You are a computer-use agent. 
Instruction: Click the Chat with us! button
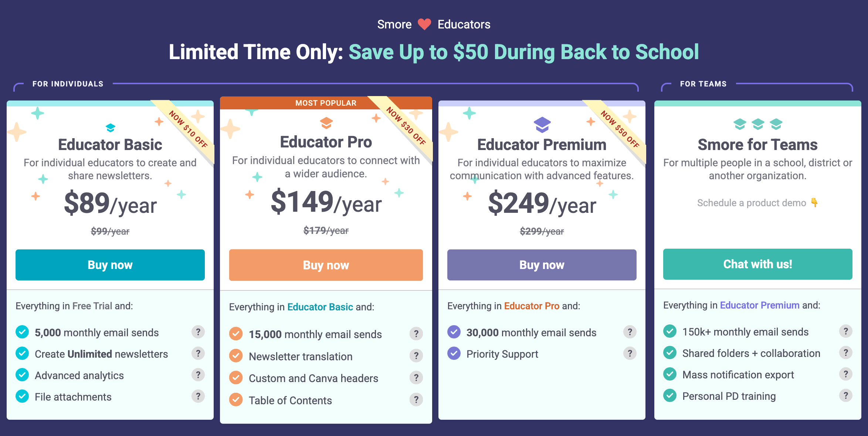tap(758, 264)
